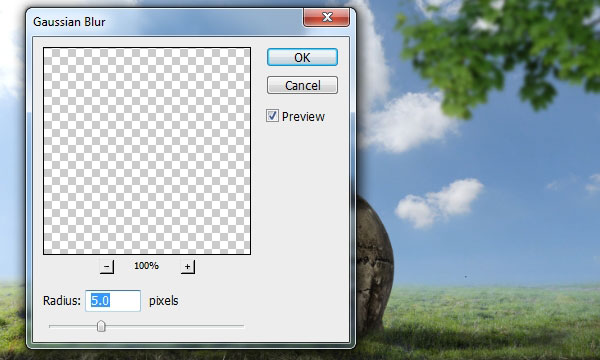Image resolution: width=600 pixels, height=360 pixels.
Task: Zoom out the preview with minus button
Action: (107, 266)
